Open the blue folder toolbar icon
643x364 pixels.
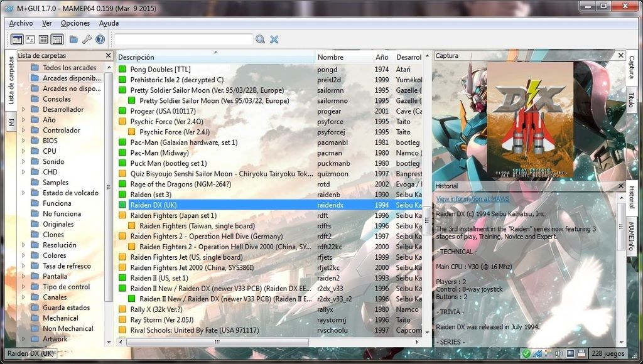[73, 40]
